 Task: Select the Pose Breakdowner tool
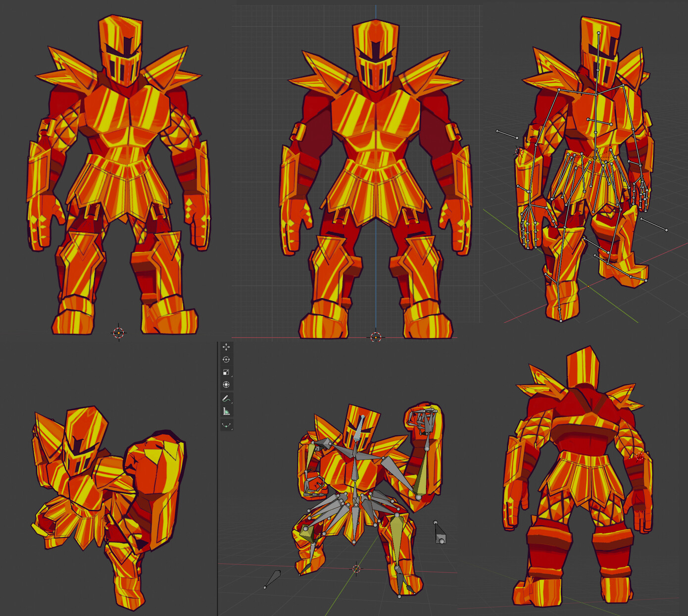point(227,424)
